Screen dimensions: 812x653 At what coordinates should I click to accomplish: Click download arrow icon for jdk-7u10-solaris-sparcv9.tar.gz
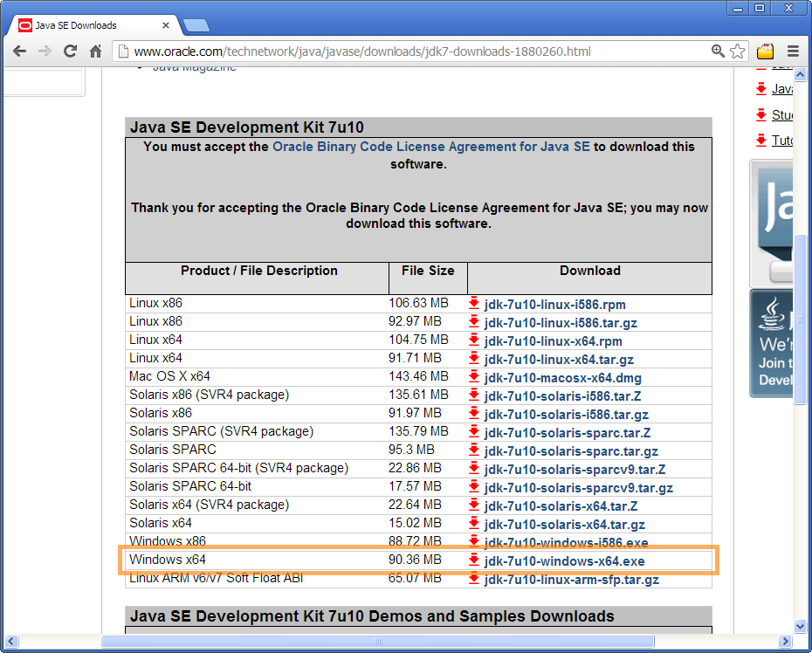tap(474, 486)
